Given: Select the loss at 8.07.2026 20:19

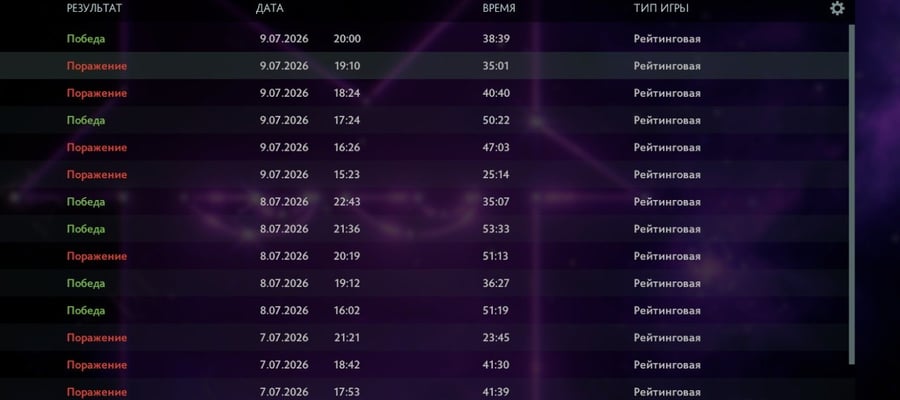Looking at the screenshot, I should click(425, 256).
